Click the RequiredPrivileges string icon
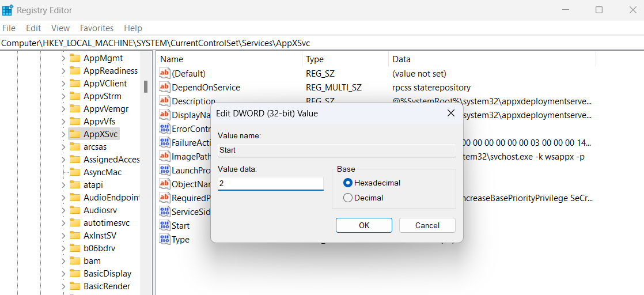The image size is (644, 295). coord(165,198)
